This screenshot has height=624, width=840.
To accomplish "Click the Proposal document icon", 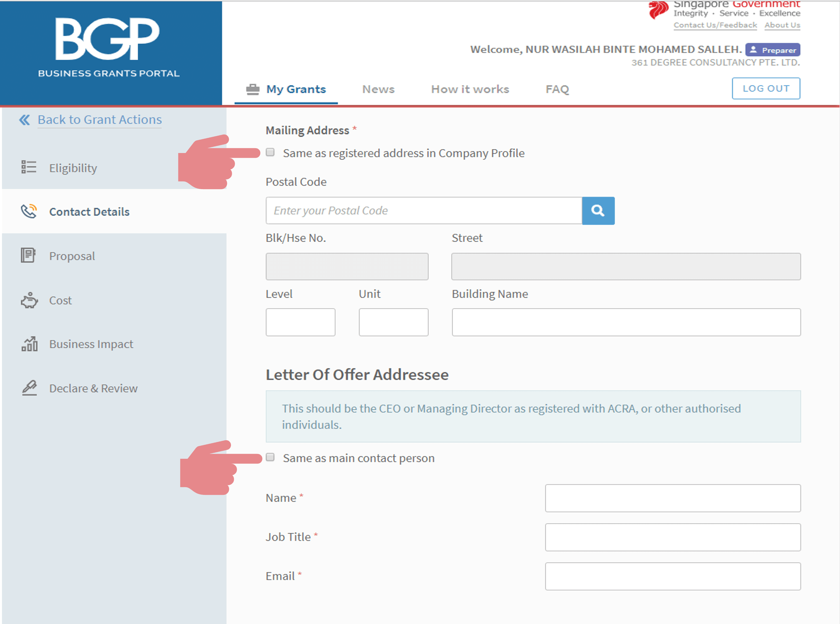I will click(x=28, y=255).
